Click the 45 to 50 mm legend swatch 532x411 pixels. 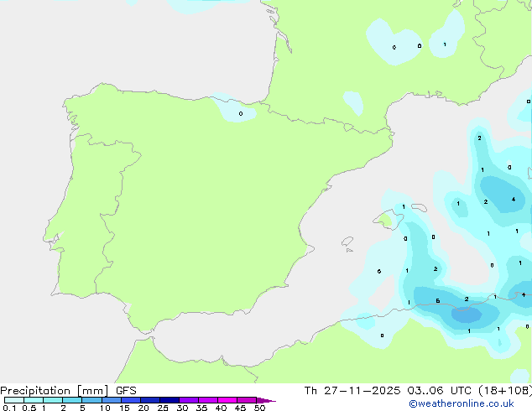pos(247,400)
